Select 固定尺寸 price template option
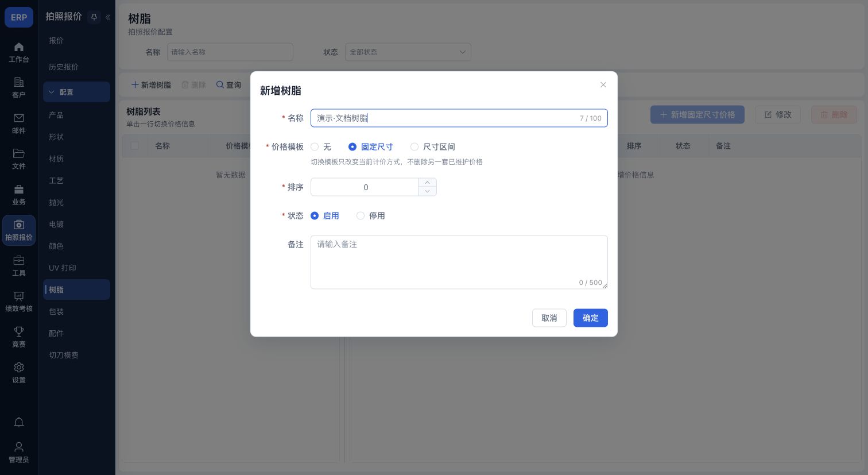868x475 pixels. coord(370,147)
